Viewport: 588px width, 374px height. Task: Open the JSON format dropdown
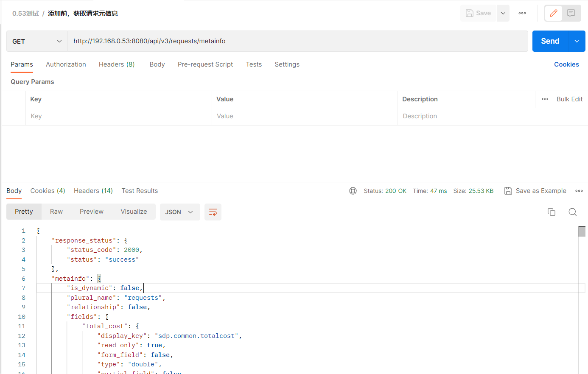pyautogui.click(x=180, y=212)
